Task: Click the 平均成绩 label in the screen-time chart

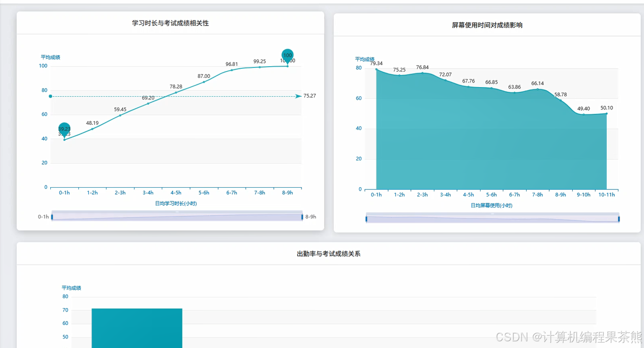Action: pos(365,59)
